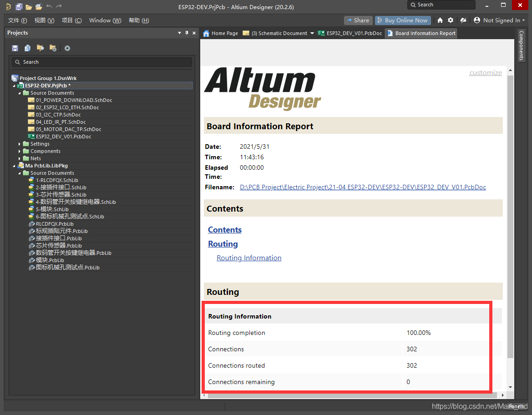Click the title bar Search box
The height and width of the screenshot is (415, 532).
[x=441, y=5]
